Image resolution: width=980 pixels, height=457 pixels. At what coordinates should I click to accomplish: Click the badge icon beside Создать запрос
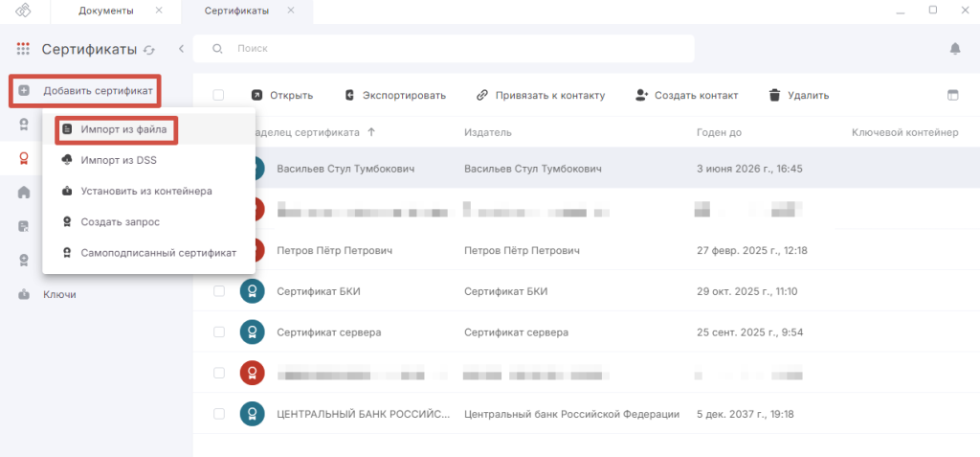pos(67,222)
